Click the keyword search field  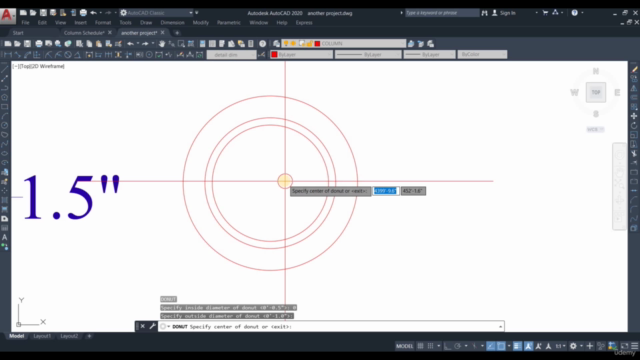442,13
